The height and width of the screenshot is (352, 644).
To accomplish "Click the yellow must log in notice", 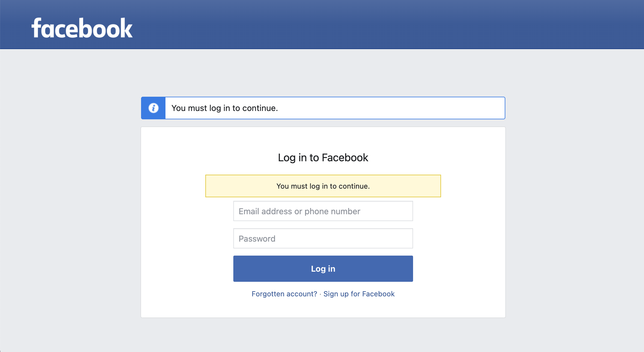I will click(323, 186).
